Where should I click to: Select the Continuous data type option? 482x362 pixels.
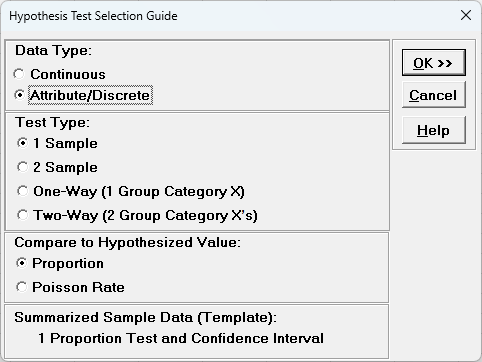[x=59, y=74]
